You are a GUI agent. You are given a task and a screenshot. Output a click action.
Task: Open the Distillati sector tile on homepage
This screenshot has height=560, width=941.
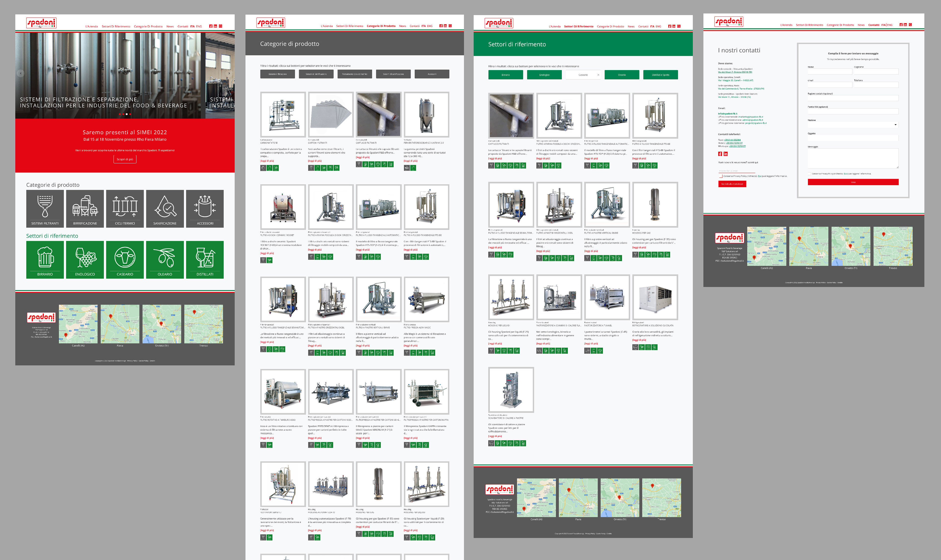205,260
